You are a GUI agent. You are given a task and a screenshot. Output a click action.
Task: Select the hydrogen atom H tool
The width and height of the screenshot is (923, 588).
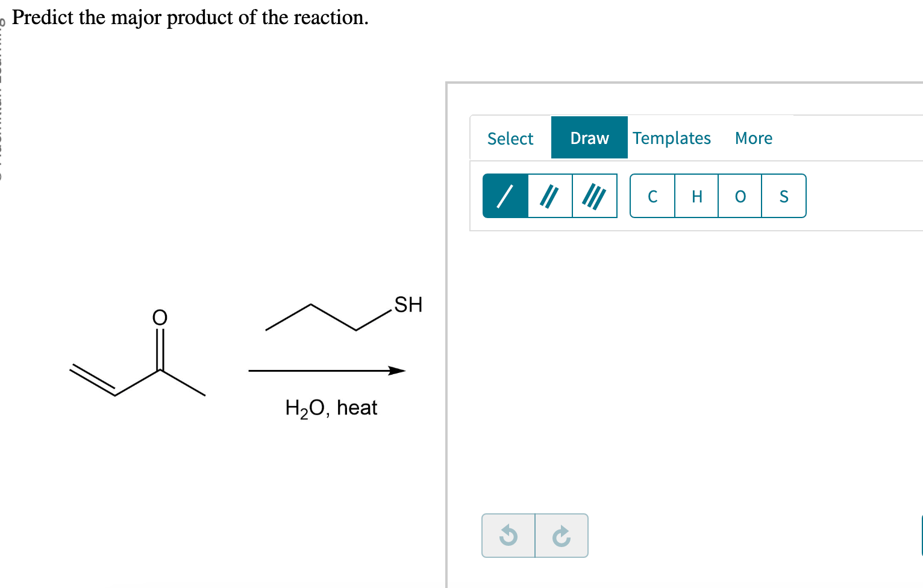[696, 196]
